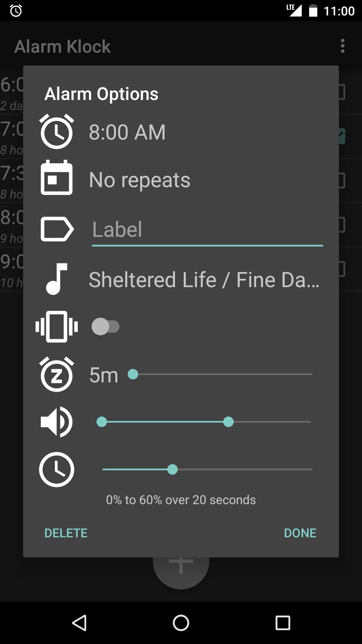Tap the calendar repeat icon
Screen dimensions: 362x644
[57, 178]
